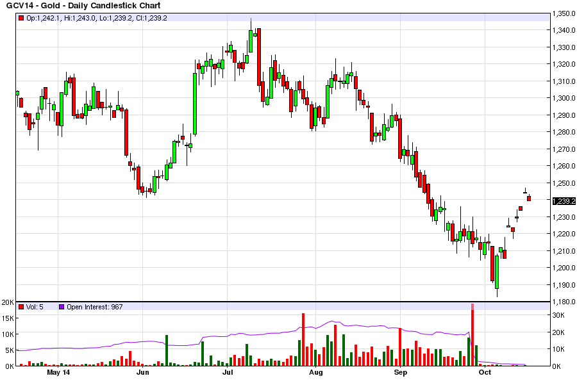Click the purple Open Interest legend square
The height and width of the screenshot is (392, 577).
click(x=62, y=307)
